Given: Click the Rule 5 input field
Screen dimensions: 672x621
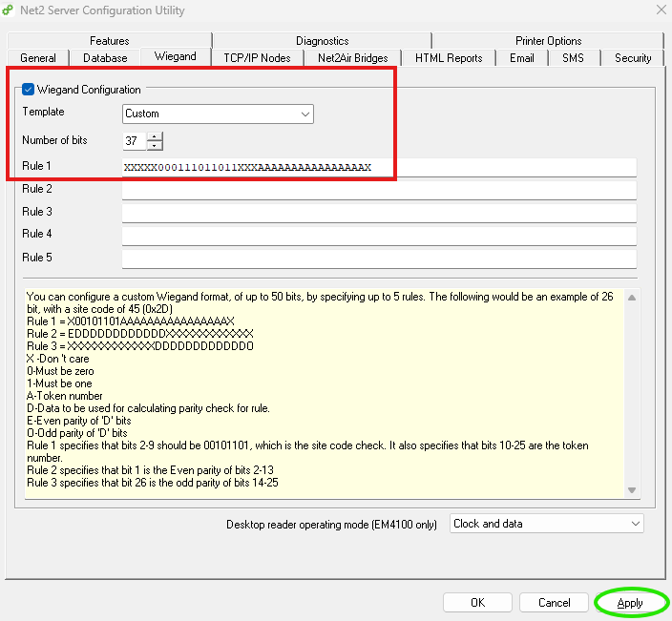Looking at the screenshot, I should pos(379,259).
